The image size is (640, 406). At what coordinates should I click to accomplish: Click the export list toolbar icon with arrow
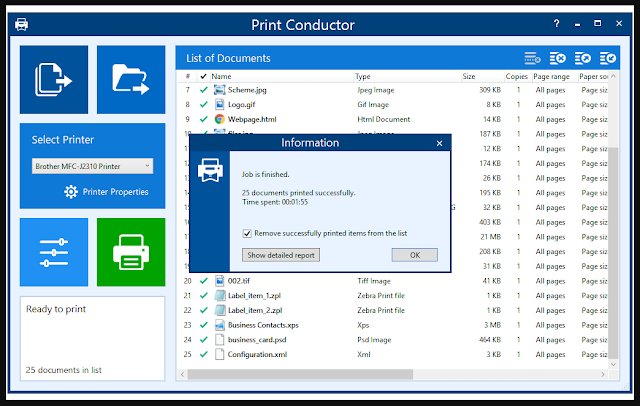tap(582, 58)
